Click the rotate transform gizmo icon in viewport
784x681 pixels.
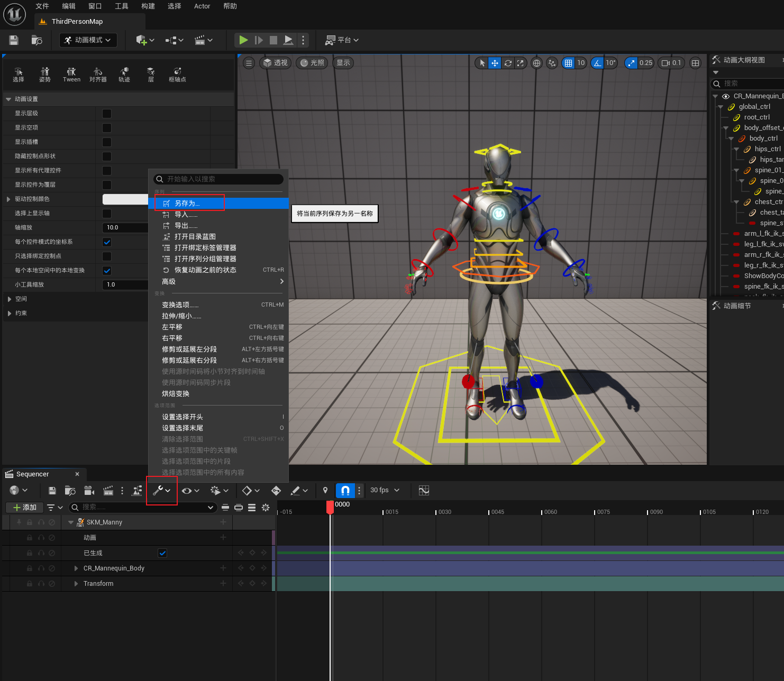(x=508, y=63)
